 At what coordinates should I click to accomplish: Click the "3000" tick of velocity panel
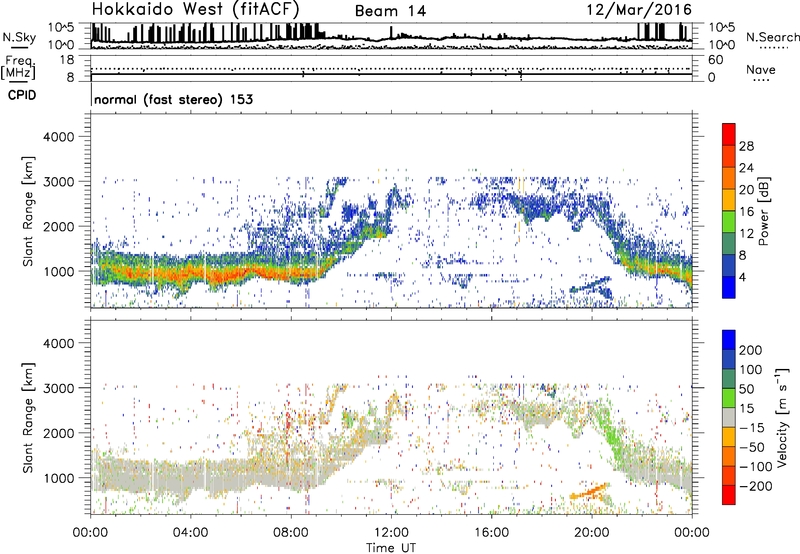tap(58, 388)
